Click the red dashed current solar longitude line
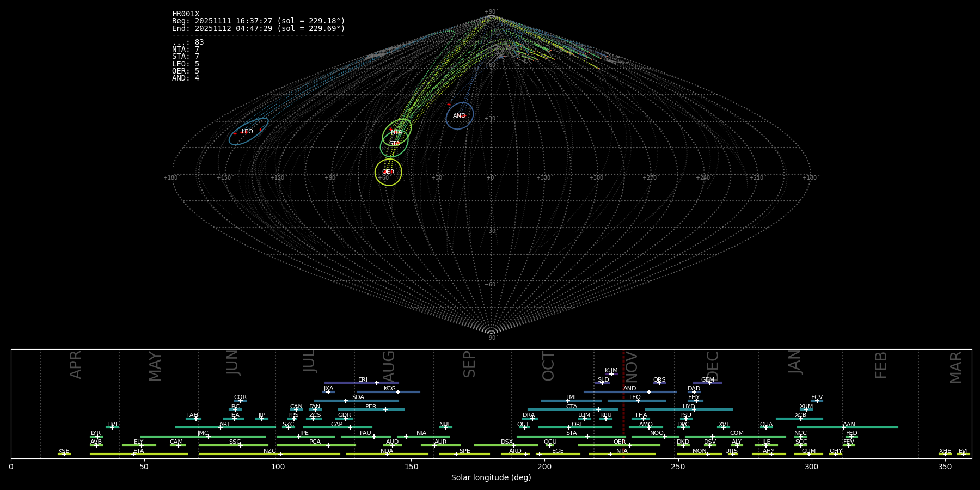The image size is (980, 490). [x=623, y=403]
